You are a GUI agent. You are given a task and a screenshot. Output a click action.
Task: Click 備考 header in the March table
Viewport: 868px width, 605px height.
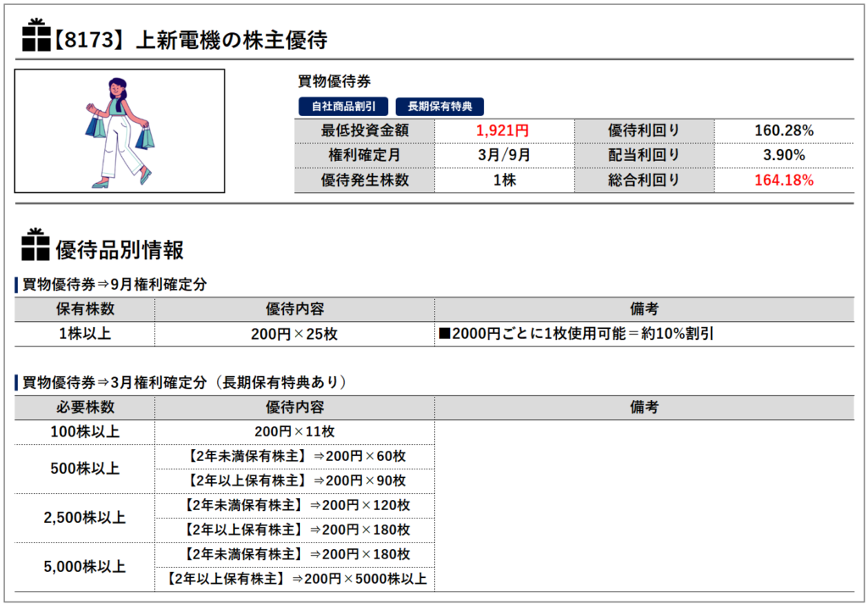(x=644, y=408)
